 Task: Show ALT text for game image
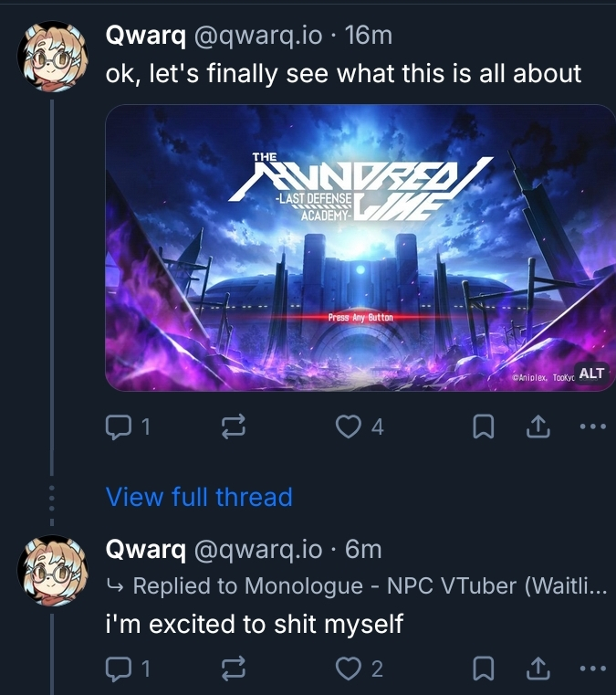tap(591, 374)
